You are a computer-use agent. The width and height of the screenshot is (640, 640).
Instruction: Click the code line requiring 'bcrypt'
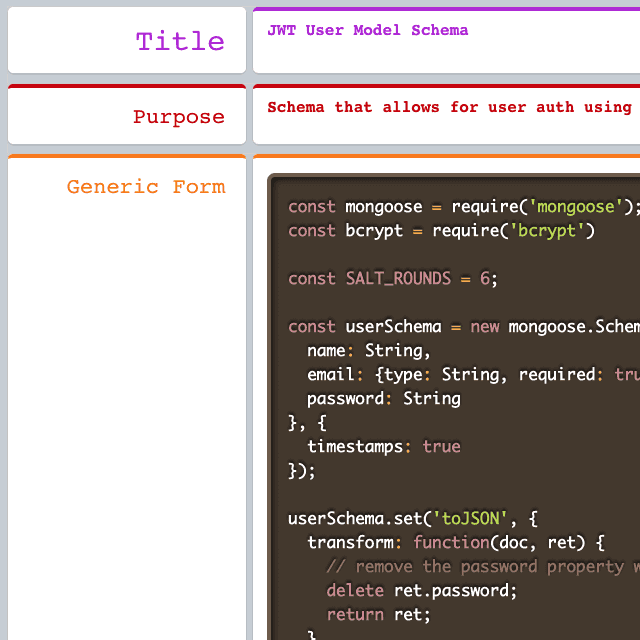click(x=441, y=231)
